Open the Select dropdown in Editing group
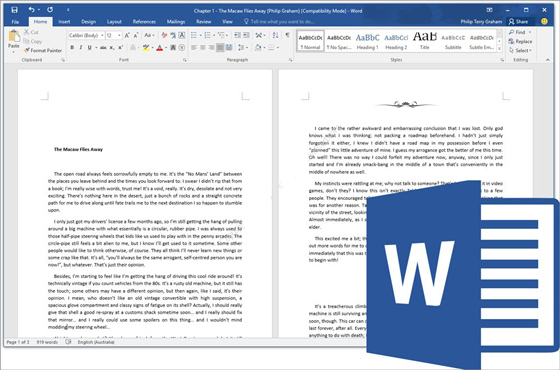This screenshot has height=370, width=560. pos(521,50)
